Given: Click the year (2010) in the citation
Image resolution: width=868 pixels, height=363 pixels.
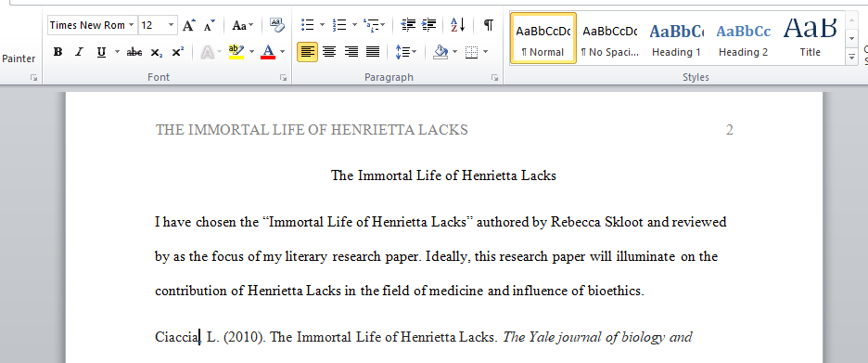Looking at the screenshot, I should pyautogui.click(x=244, y=337).
